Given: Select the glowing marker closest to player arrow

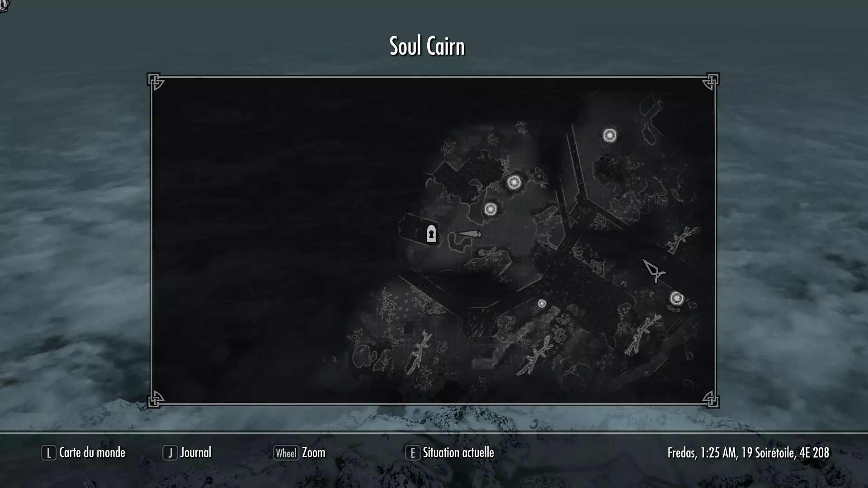Looking at the screenshot, I should [x=491, y=209].
